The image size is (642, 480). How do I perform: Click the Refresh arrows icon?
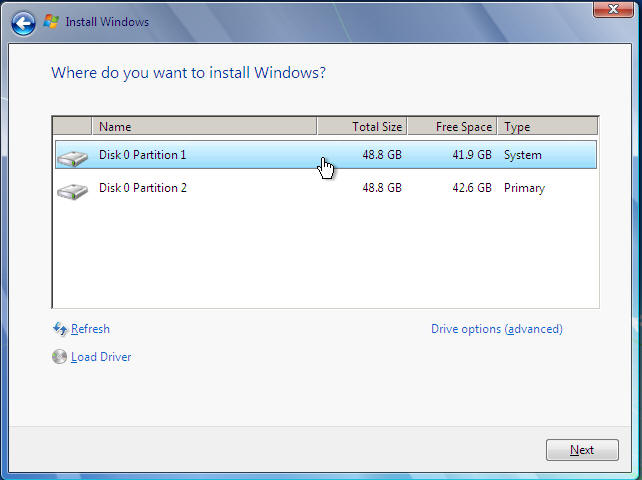click(x=59, y=329)
